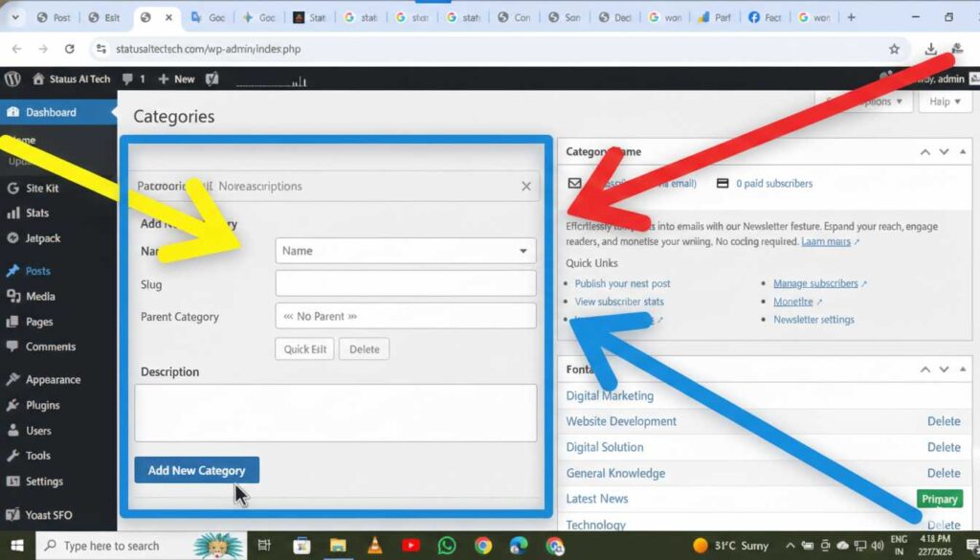Collapse the Category Name panel toggle arrow
The image size is (980, 560).
(962, 152)
